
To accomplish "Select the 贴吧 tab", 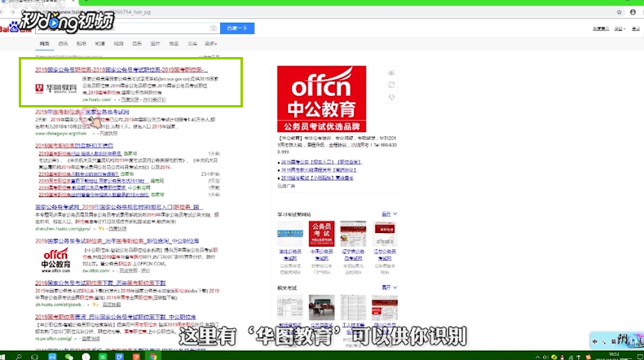I will (82, 43).
